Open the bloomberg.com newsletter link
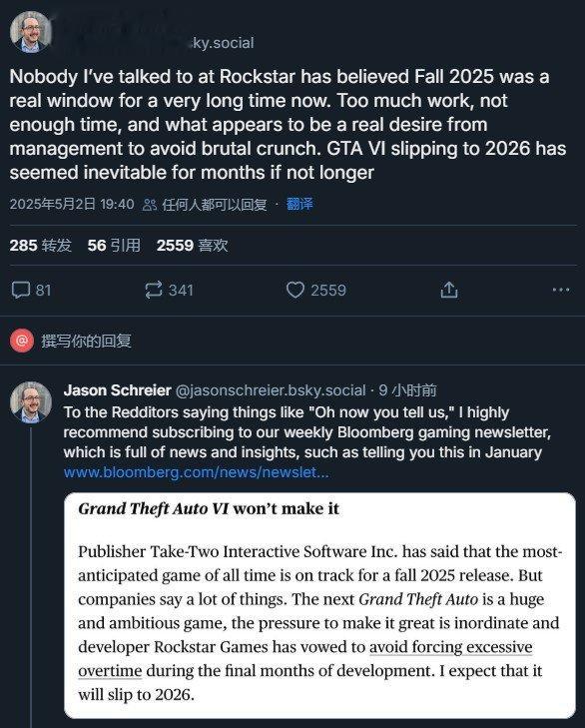Screen dimensions: 585x728 [x=197, y=472]
